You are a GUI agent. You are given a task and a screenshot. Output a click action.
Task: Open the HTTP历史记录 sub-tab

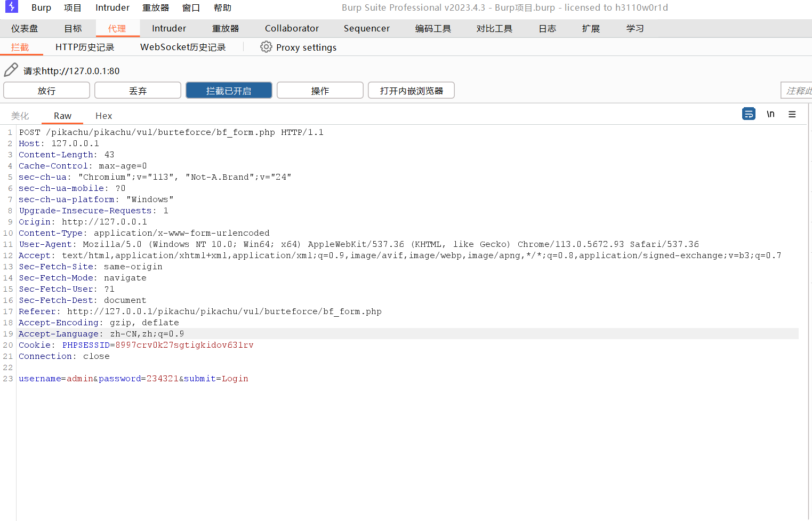pos(85,47)
